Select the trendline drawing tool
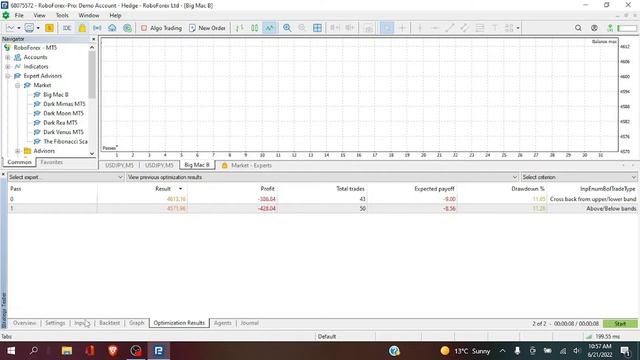The width and height of the screenshot is (640, 360). click(x=450, y=28)
